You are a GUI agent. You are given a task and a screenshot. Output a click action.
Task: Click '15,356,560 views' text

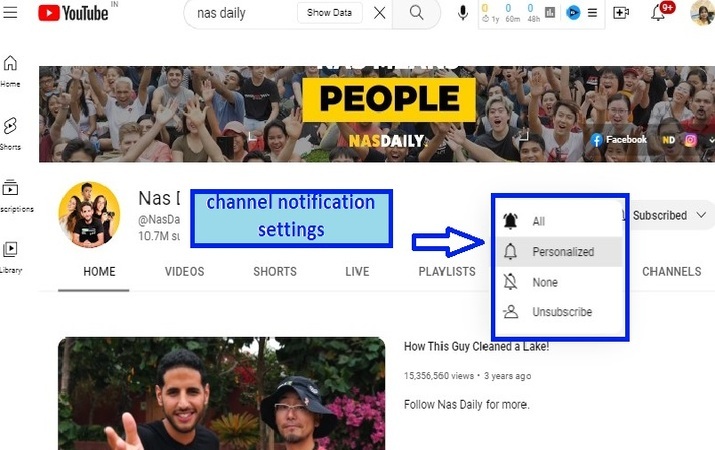click(x=439, y=376)
